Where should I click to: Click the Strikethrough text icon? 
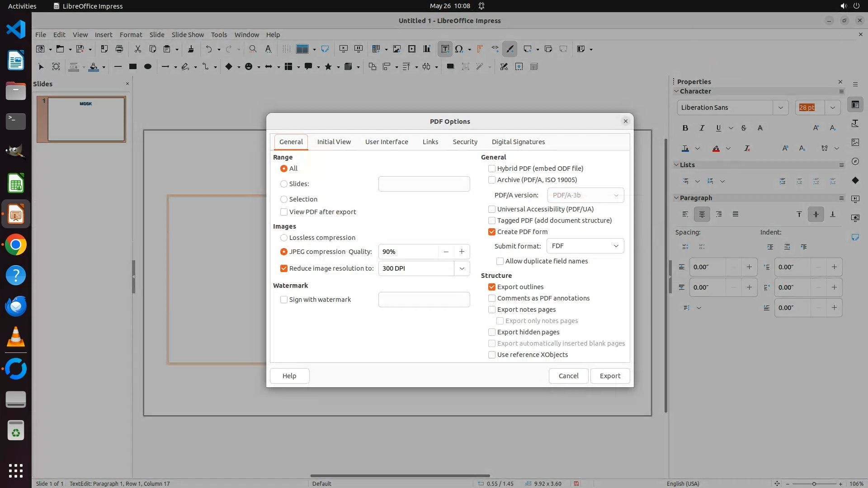[x=744, y=128]
